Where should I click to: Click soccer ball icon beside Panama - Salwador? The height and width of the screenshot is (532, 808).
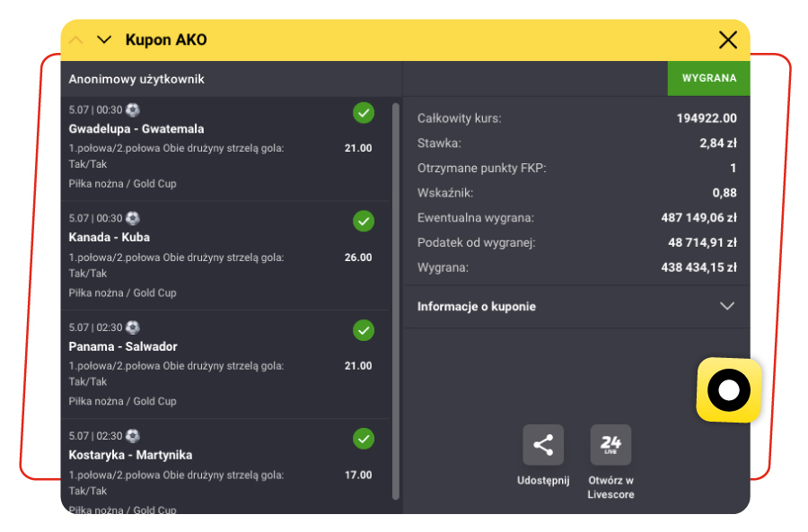click(133, 327)
